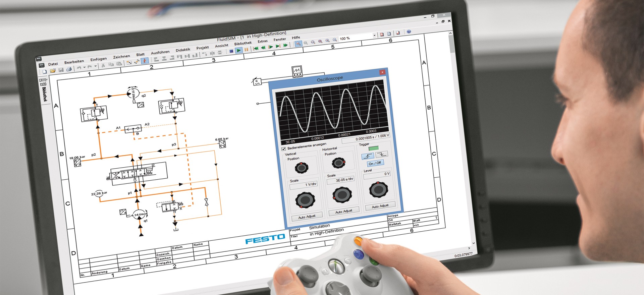Create a new blank circuit document
Screen dimensions: 644x295
tap(45, 71)
